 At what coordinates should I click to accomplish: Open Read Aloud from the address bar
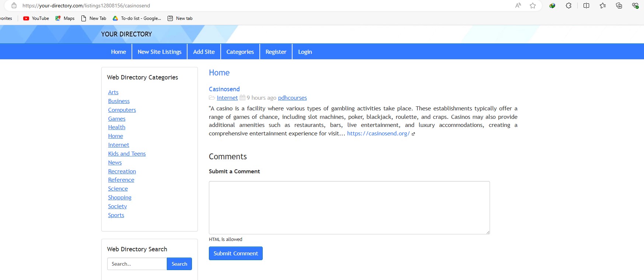518,6
